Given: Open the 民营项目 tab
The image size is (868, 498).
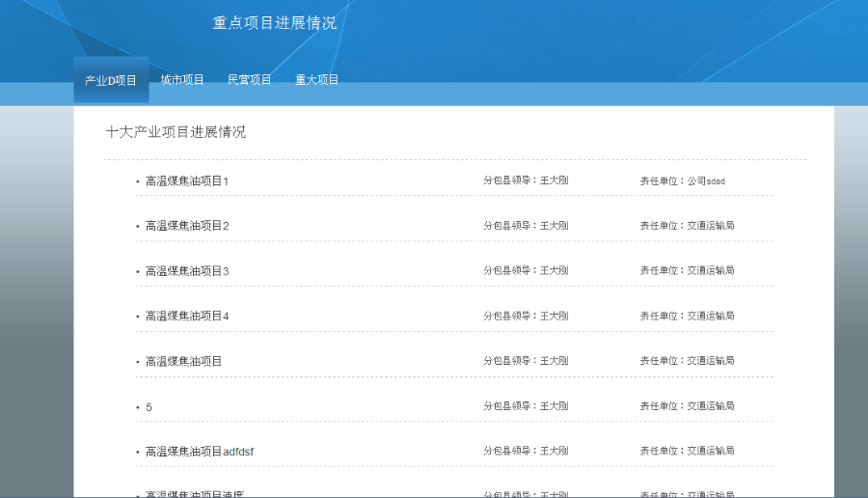Looking at the screenshot, I should pyautogui.click(x=250, y=80).
